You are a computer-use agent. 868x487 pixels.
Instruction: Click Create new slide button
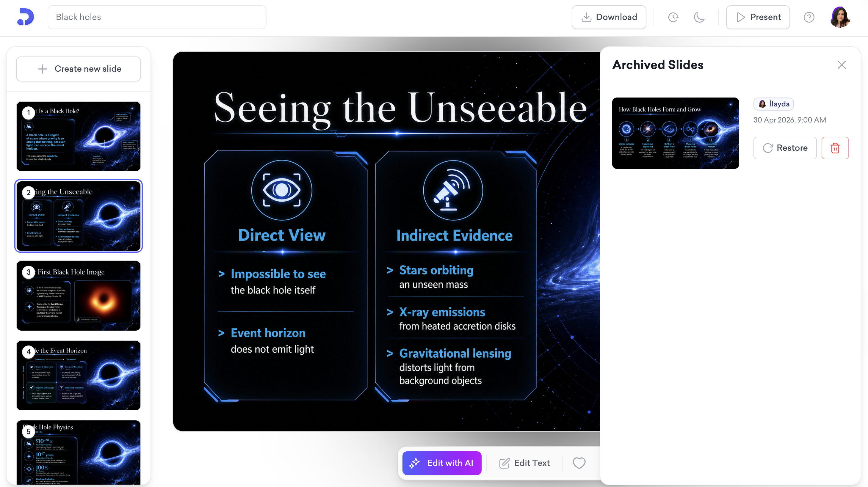(79, 69)
